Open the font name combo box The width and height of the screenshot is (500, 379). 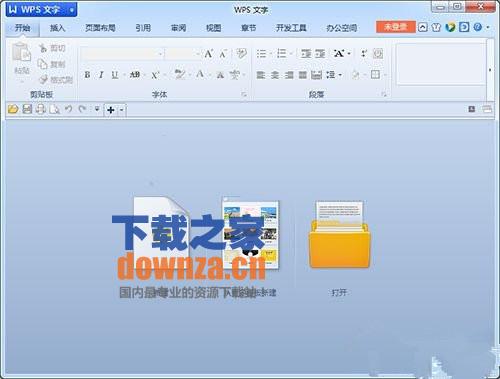point(122,54)
